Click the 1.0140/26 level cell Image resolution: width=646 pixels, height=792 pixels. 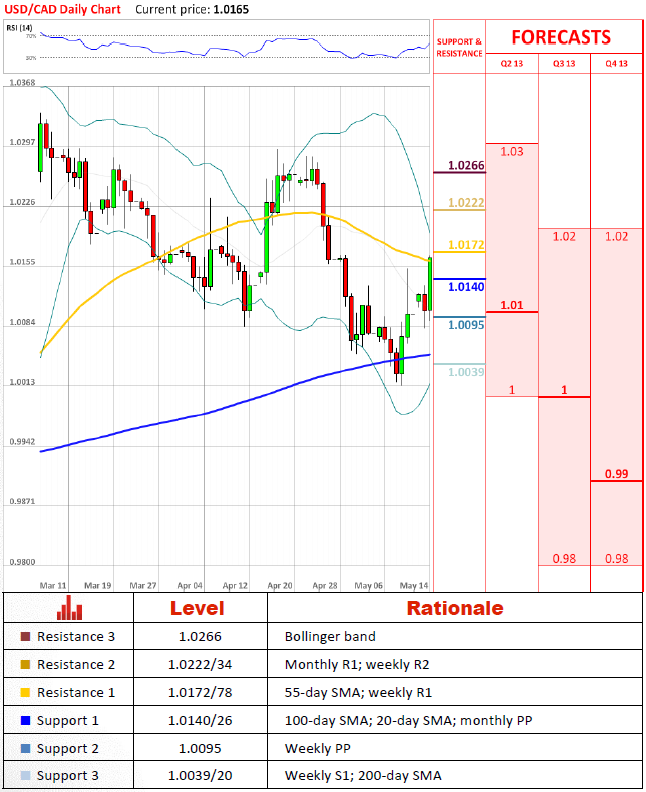click(x=200, y=720)
